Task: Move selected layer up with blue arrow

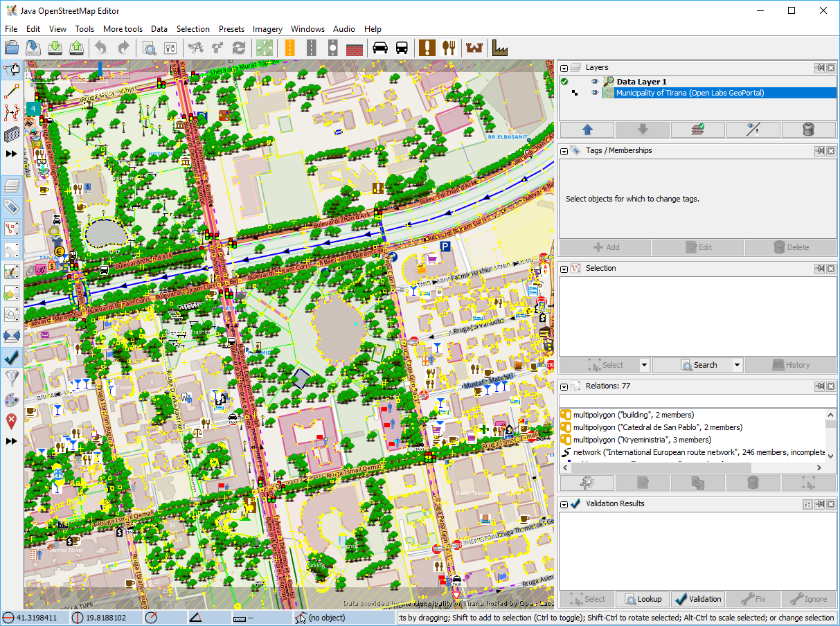Action: click(x=587, y=129)
